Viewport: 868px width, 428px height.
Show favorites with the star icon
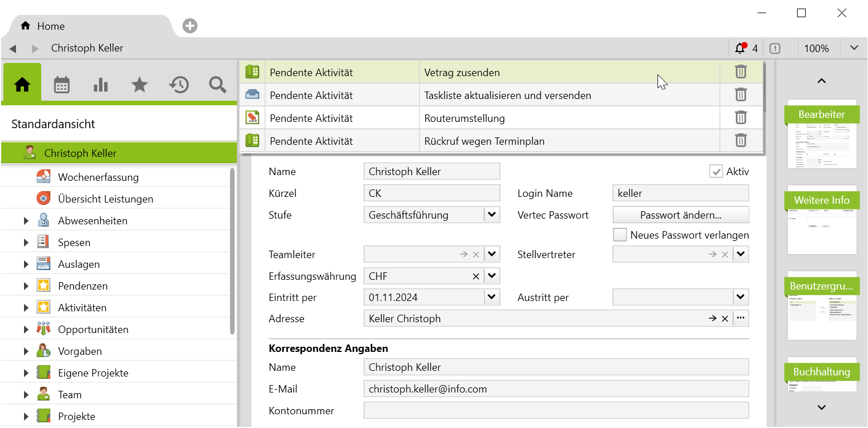coord(139,85)
